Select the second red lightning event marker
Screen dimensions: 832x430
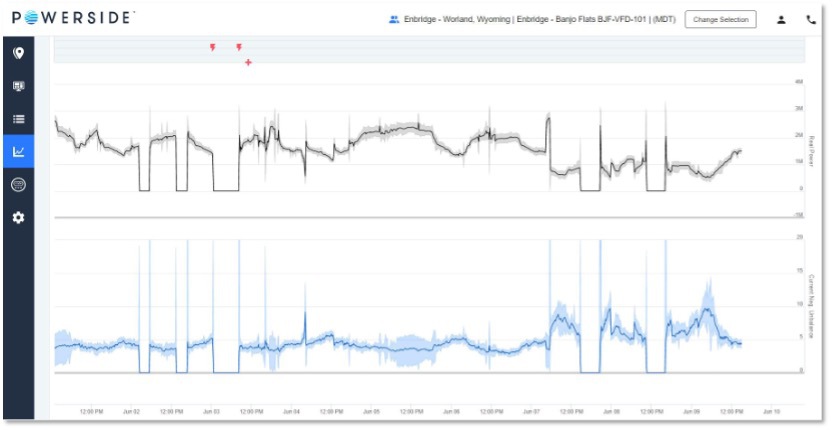(239, 48)
